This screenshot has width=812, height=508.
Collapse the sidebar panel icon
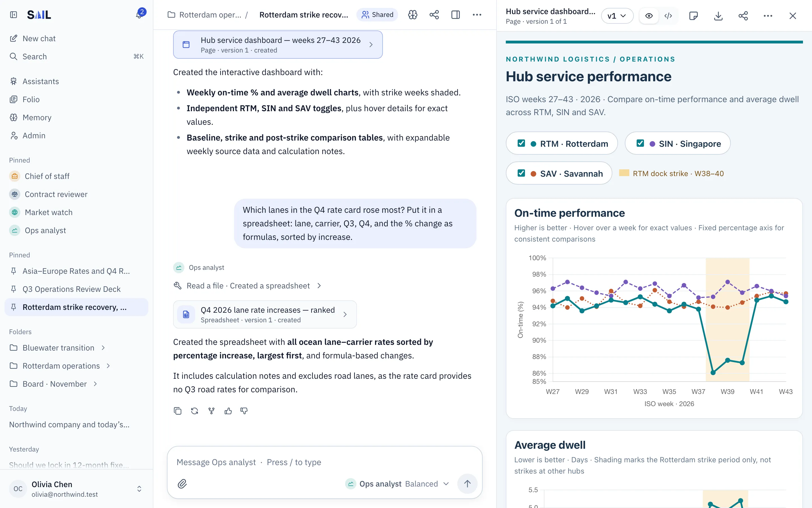(x=14, y=15)
